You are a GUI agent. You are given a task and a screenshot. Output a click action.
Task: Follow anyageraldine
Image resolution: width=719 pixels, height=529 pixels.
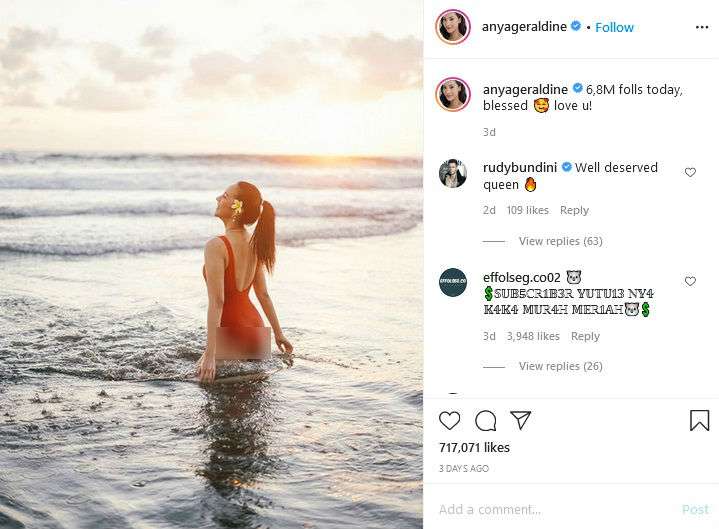pos(614,27)
